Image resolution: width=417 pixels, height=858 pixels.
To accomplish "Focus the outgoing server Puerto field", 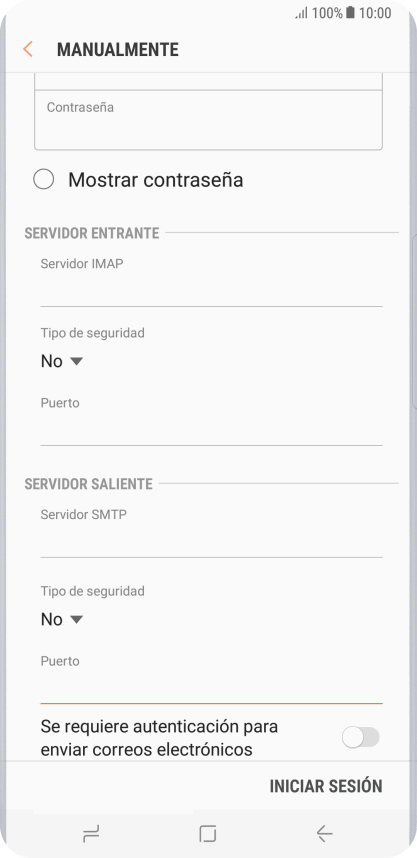I will (x=211, y=679).
